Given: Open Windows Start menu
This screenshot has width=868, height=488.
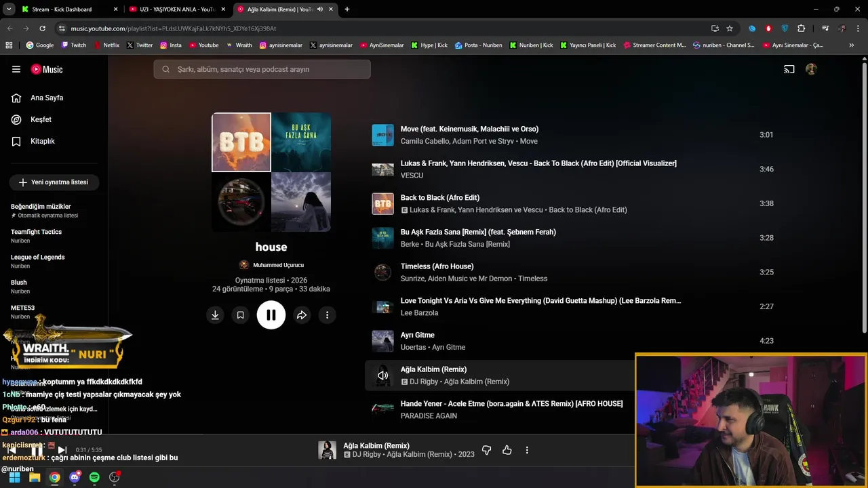Looking at the screenshot, I should (14, 477).
